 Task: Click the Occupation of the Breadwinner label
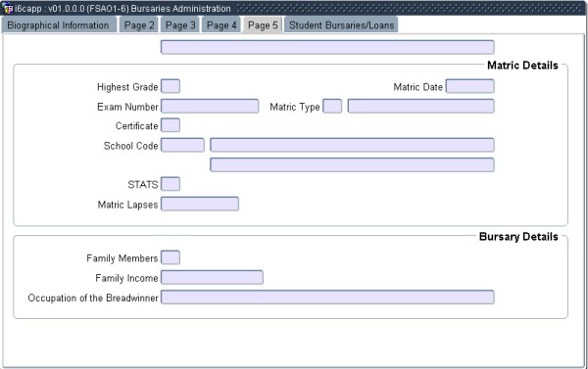click(93, 298)
